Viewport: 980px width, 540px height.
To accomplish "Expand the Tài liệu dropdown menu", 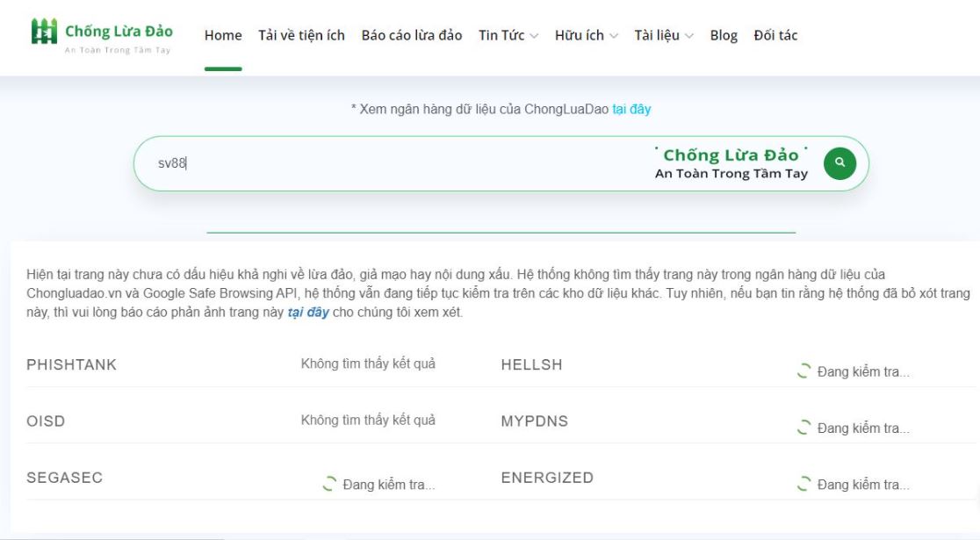I will coord(664,36).
